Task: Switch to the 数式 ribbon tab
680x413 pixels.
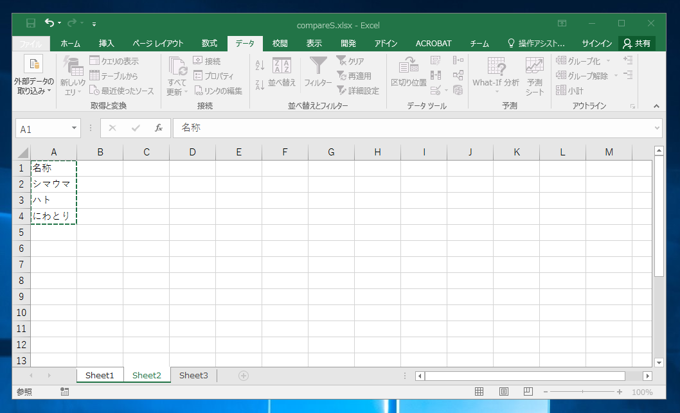Action: [x=209, y=43]
